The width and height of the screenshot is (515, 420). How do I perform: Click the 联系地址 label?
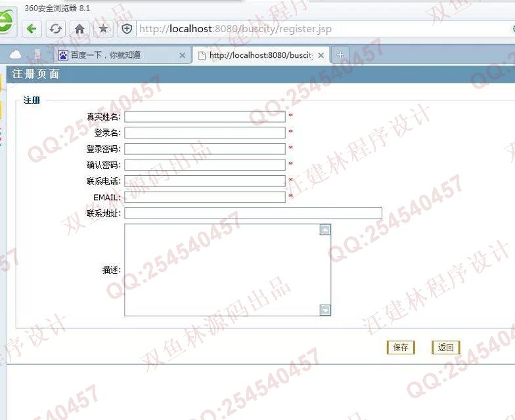pyautogui.click(x=104, y=214)
